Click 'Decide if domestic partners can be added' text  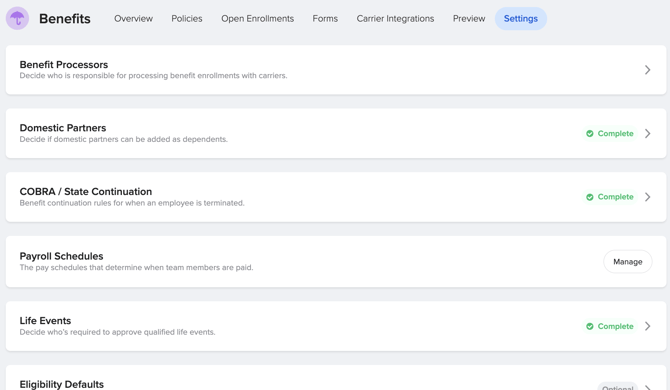coord(123,139)
